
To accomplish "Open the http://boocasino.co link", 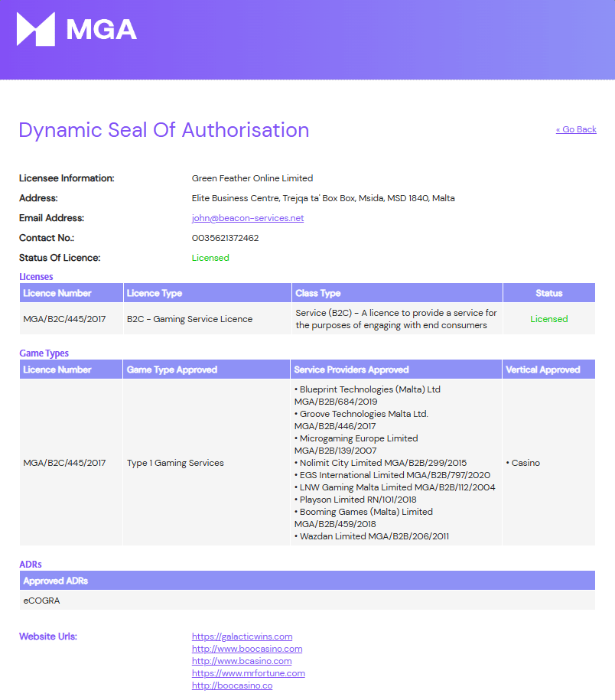I will pos(232,685).
